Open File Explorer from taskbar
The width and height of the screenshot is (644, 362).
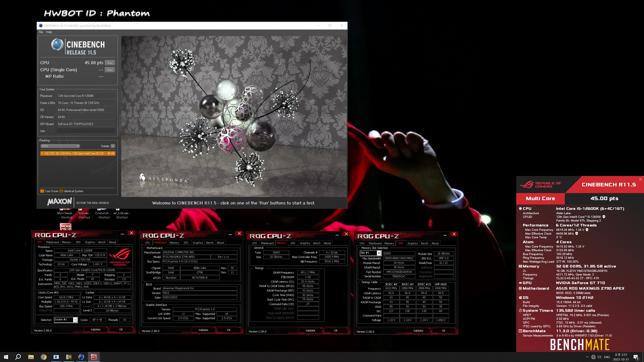(31, 357)
